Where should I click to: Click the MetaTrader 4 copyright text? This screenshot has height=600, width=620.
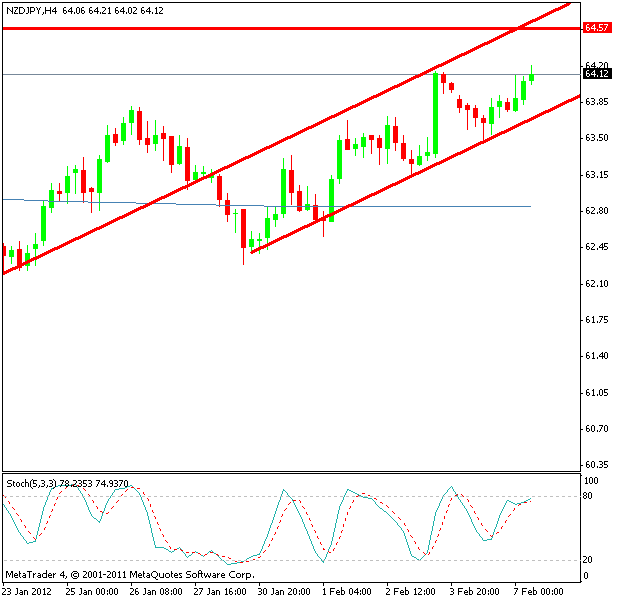[130, 575]
